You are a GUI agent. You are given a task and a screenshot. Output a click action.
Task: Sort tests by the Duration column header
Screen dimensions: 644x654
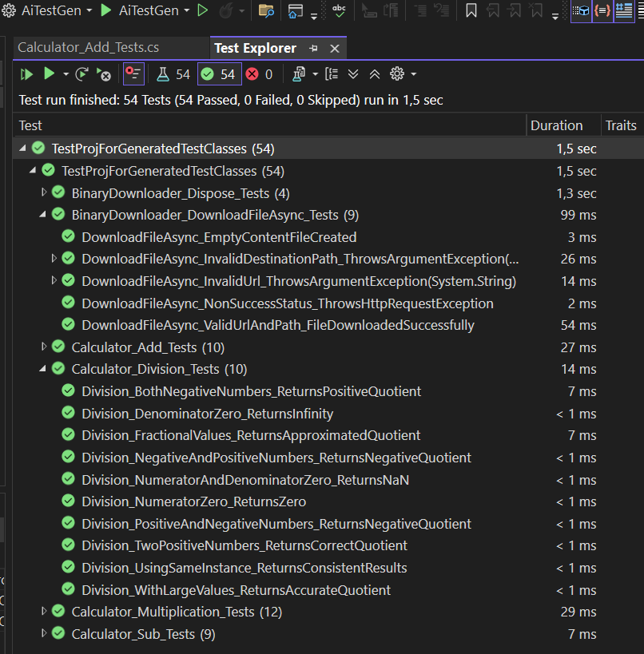[x=556, y=125]
